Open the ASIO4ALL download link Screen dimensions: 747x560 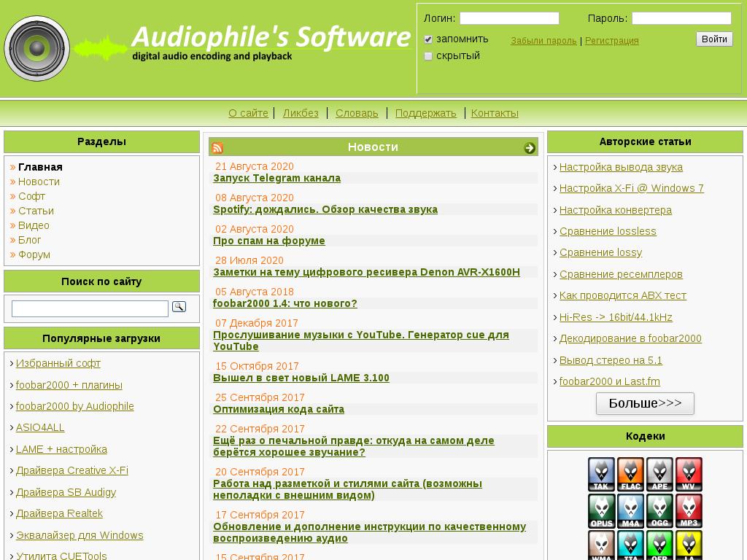[x=40, y=427]
